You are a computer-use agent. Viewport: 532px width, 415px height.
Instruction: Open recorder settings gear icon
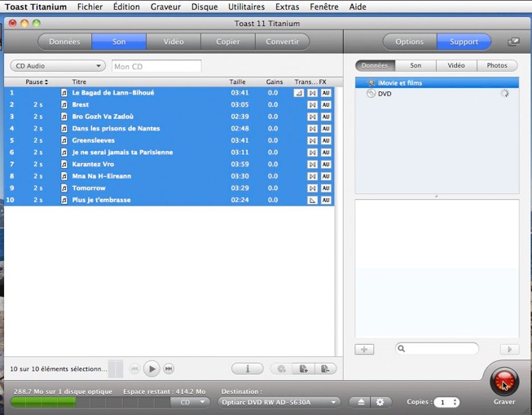[x=380, y=402]
